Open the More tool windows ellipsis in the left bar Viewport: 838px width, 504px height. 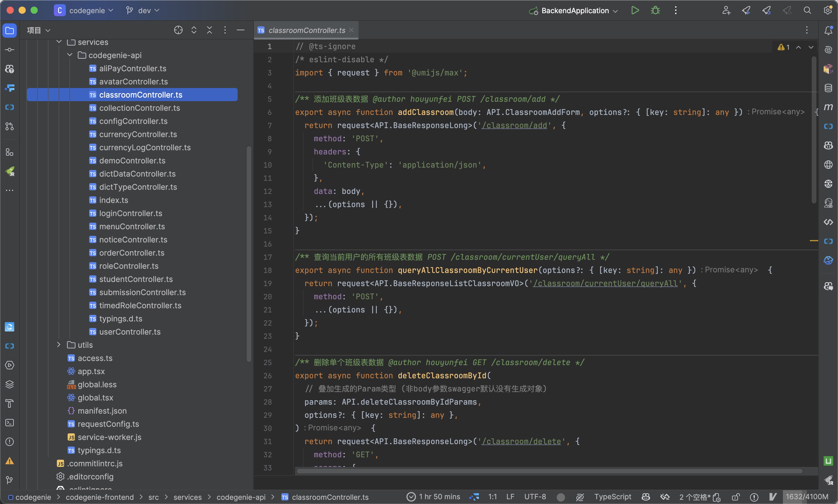(x=10, y=190)
